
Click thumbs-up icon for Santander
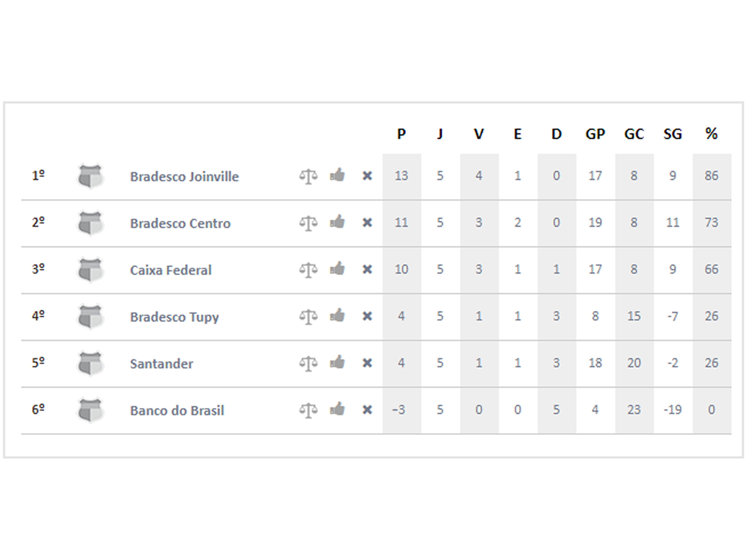click(337, 362)
